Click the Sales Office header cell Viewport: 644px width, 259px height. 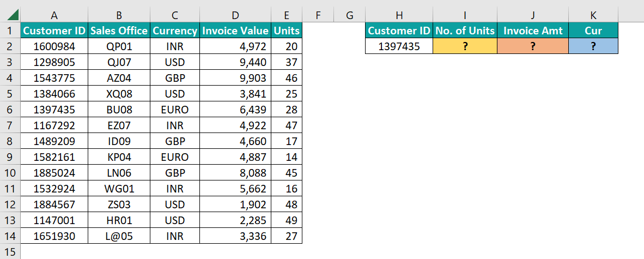tap(119, 31)
